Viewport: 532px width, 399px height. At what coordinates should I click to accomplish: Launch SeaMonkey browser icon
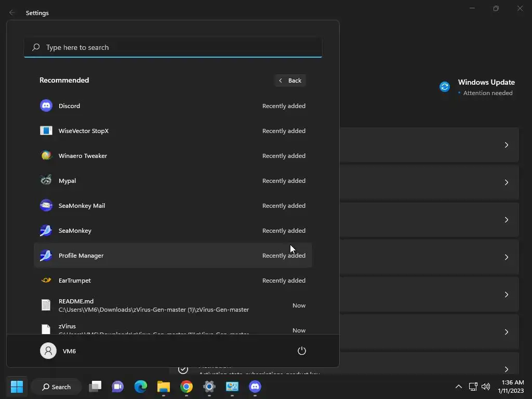click(46, 230)
